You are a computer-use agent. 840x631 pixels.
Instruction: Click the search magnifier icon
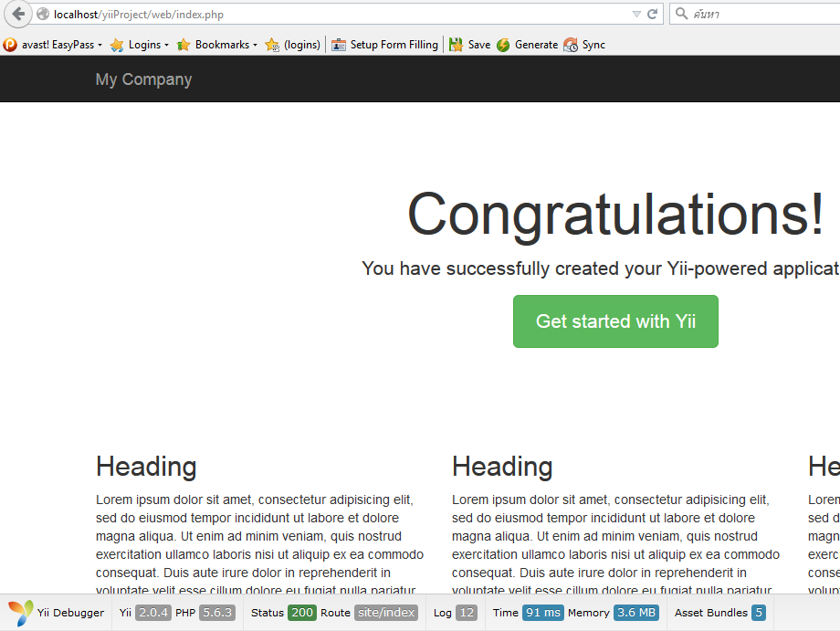pyautogui.click(x=681, y=14)
